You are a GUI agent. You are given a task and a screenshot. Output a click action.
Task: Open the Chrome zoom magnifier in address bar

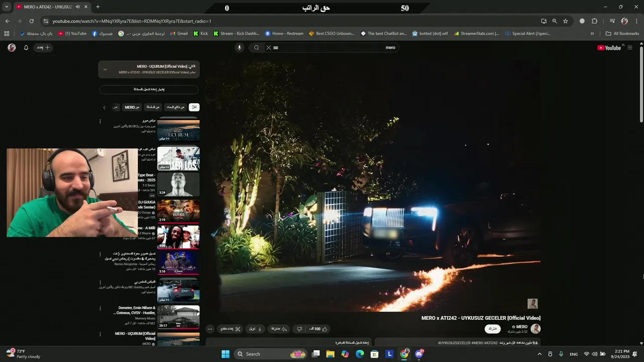point(554,21)
